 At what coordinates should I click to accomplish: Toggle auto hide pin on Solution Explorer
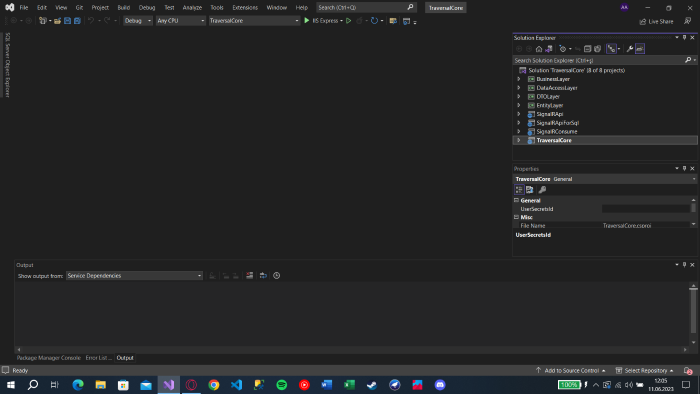[x=684, y=37]
